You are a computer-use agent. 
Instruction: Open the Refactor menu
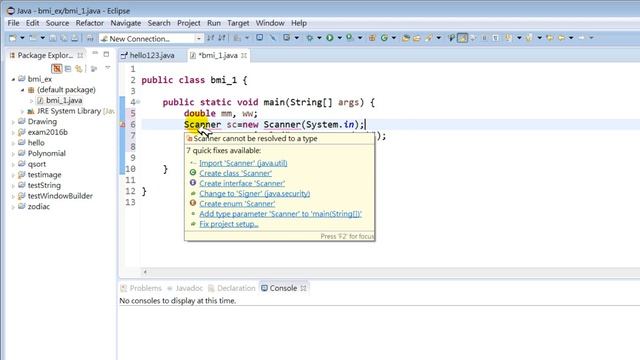(x=89, y=23)
